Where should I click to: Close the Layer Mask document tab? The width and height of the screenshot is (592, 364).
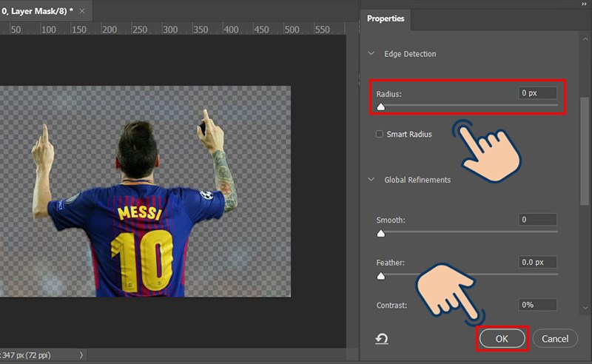pyautogui.click(x=80, y=11)
